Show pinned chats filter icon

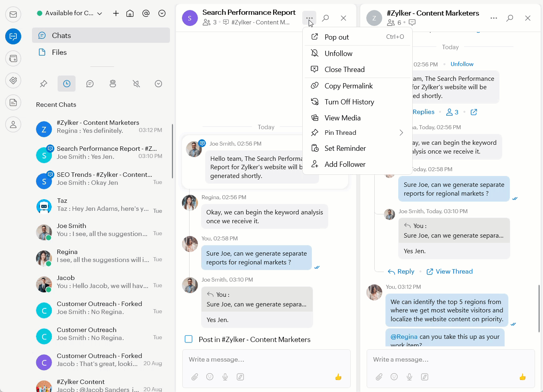pyautogui.click(x=44, y=84)
